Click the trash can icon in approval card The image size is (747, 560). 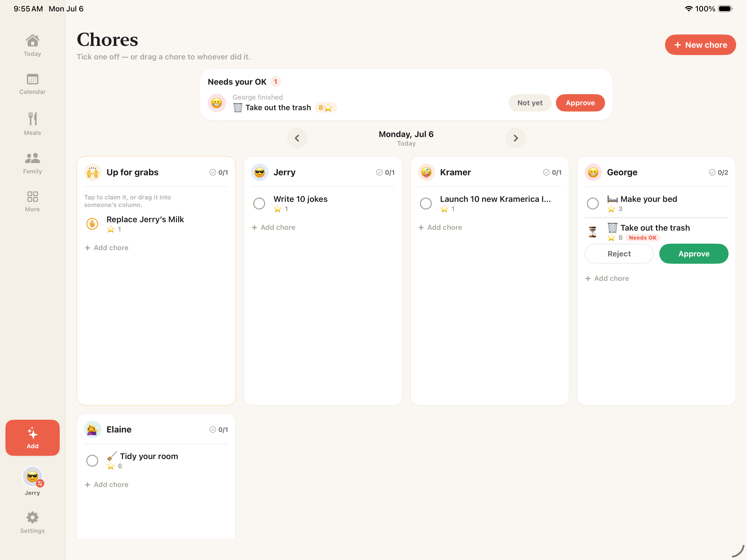tap(238, 108)
